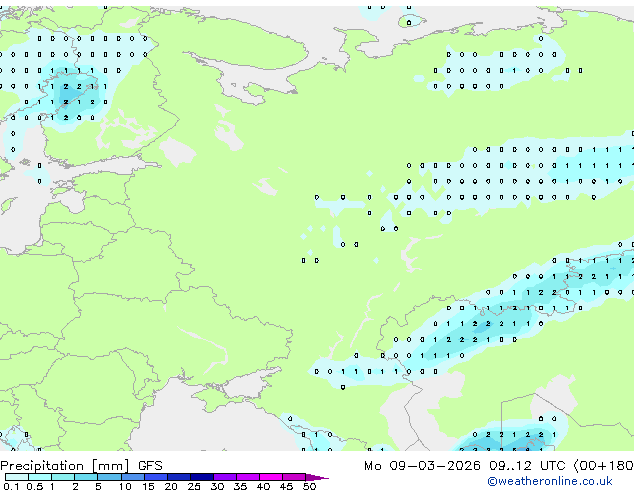This screenshot has width=634, height=490.
Task: Open the weatheronline.co.uk link
Action: [x=550, y=481]
